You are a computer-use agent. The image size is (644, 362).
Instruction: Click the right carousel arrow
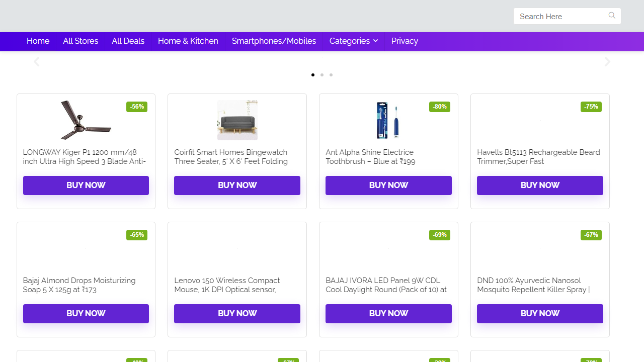pos(607,61)
